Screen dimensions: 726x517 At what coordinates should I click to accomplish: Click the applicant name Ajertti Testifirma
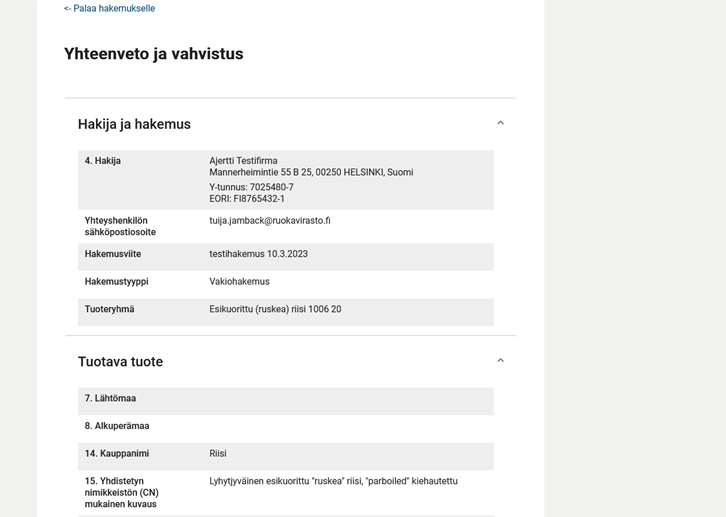coord(243,161)
